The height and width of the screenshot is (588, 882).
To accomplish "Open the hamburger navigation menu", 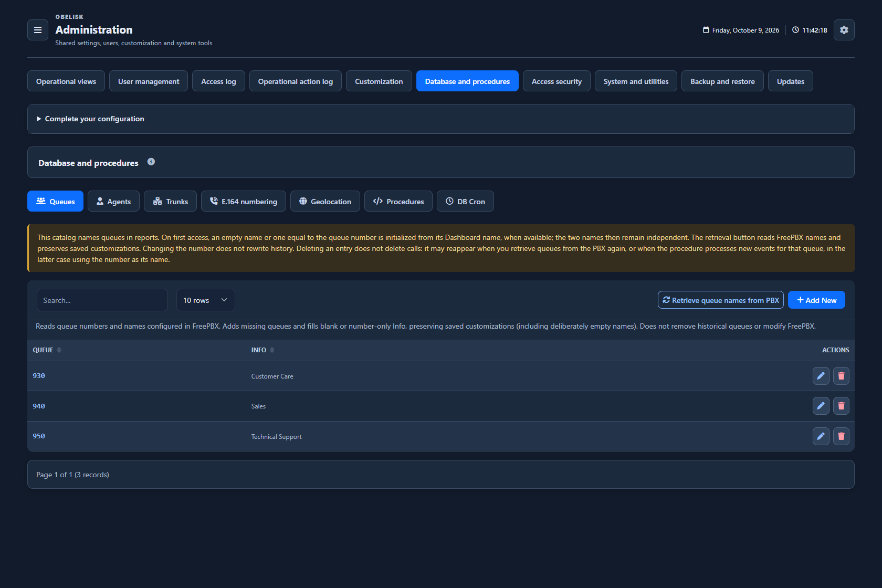I will 38,30.
